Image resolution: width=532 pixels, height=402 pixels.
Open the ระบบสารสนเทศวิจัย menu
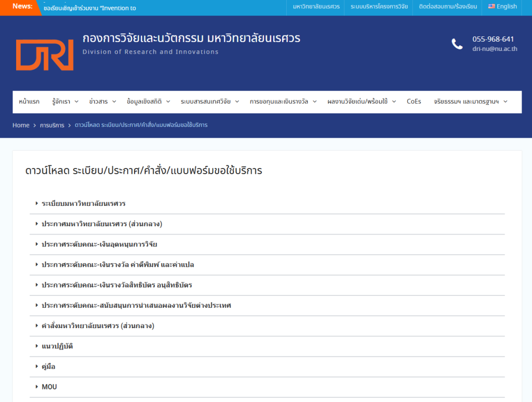point(209,101)
